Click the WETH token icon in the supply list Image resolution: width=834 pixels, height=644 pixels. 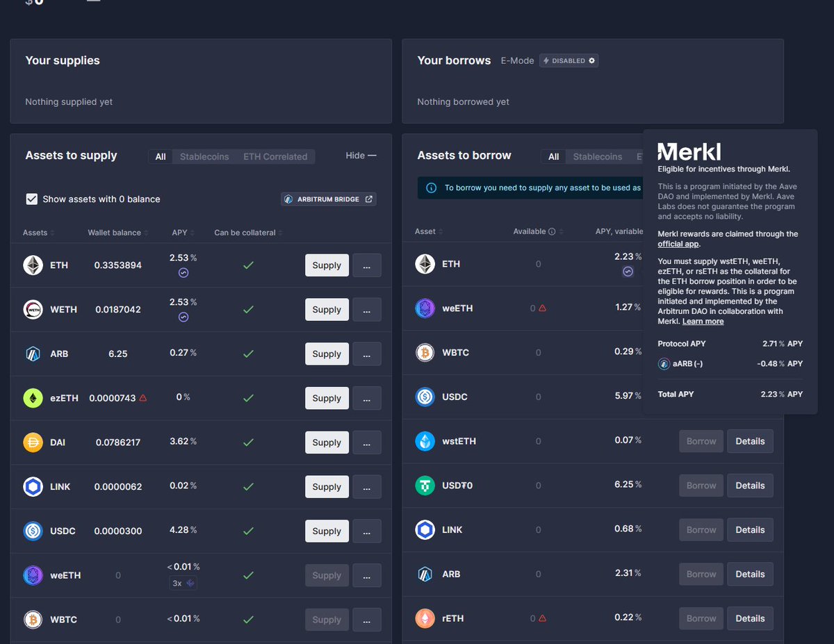pos(33,310)
